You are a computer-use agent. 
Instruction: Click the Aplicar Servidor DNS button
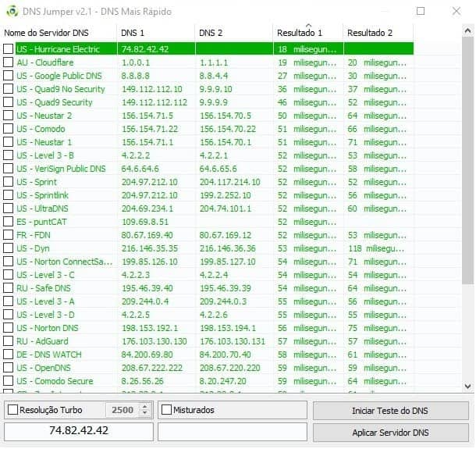pyautogui.click(x=391, y=433)
